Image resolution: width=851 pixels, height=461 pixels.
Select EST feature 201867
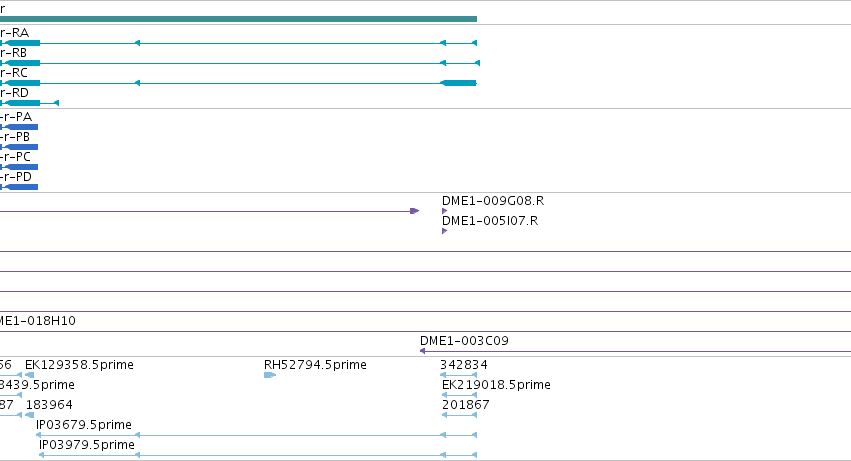click(459, 415)
